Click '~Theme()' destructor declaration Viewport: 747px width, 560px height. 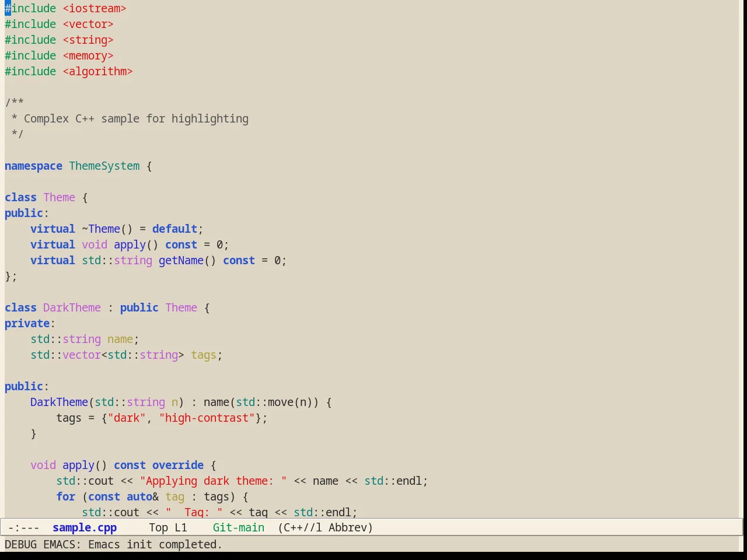pos(107,229)
